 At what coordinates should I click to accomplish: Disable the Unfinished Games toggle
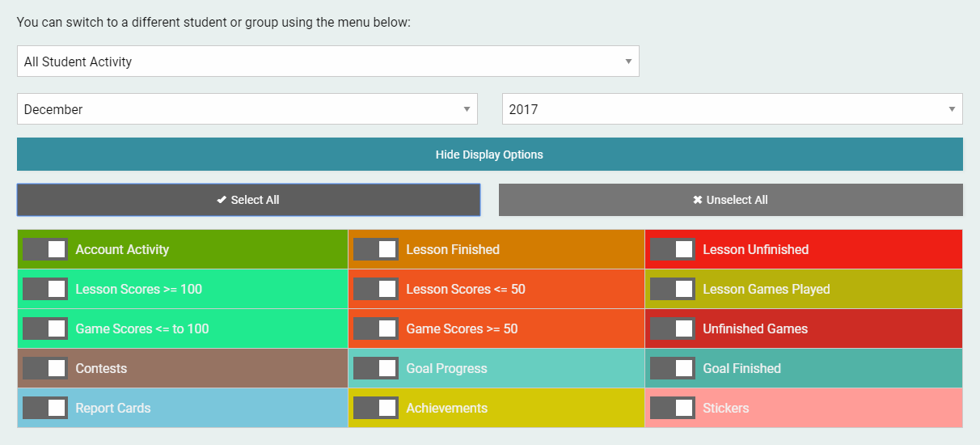coord(673,328)
